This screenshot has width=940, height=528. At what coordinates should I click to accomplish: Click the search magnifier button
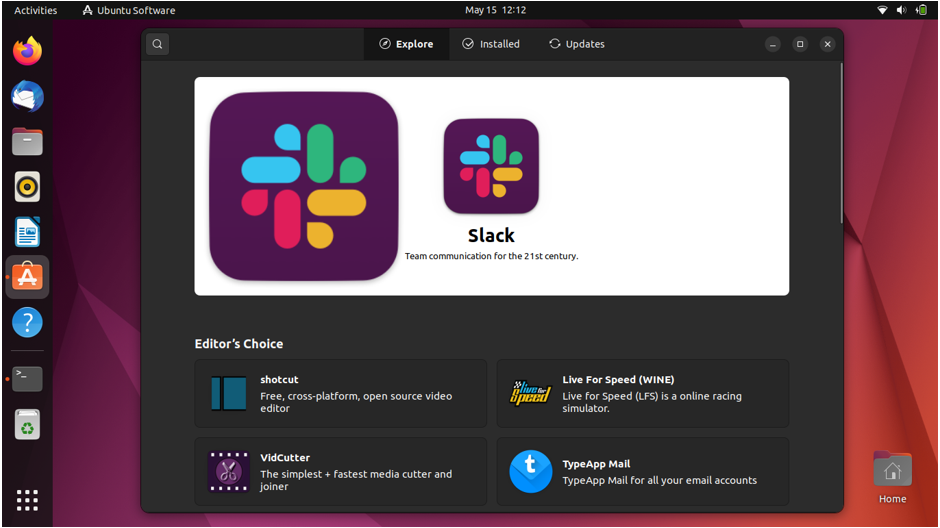coord(157,44)
